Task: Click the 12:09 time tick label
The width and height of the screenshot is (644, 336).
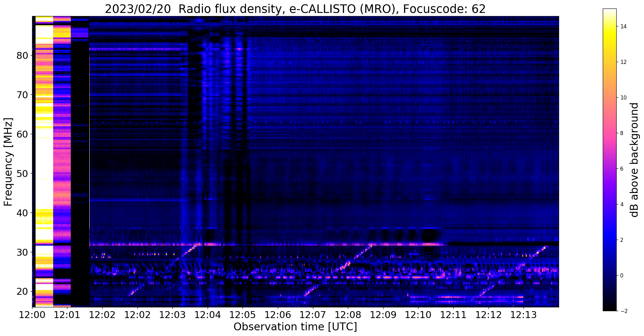Action: 383,315
